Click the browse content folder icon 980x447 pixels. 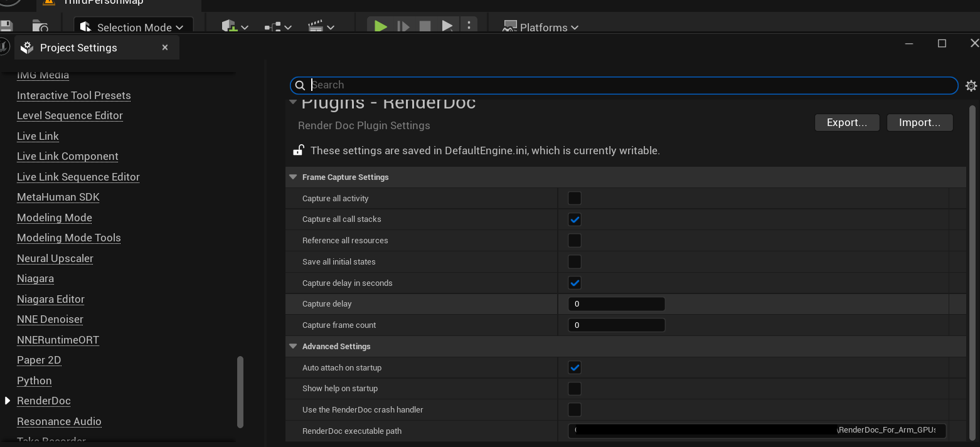(40, 26)
